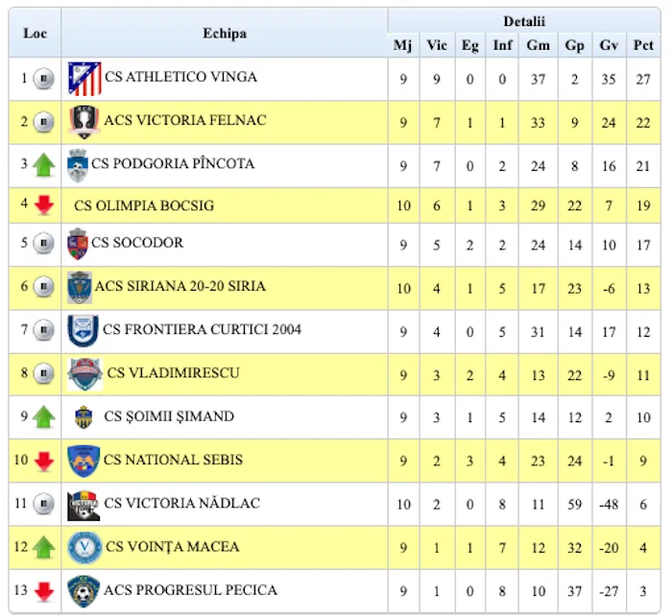Click the CS Voința Macea club logo
672x616 pixels.
pyautogui.click(x=84, y=547)
